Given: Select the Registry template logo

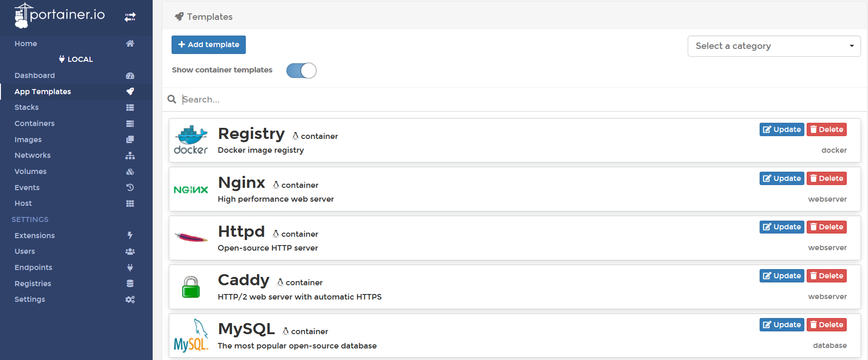Looking at the screenshot, I should click(x=191, y=140).
